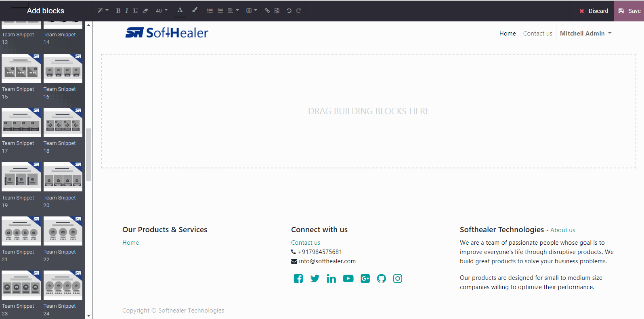Click the blocks panel scroll down arrow
Screen dimensions: 644x319
pyautogui.click(x=89, y=316)
